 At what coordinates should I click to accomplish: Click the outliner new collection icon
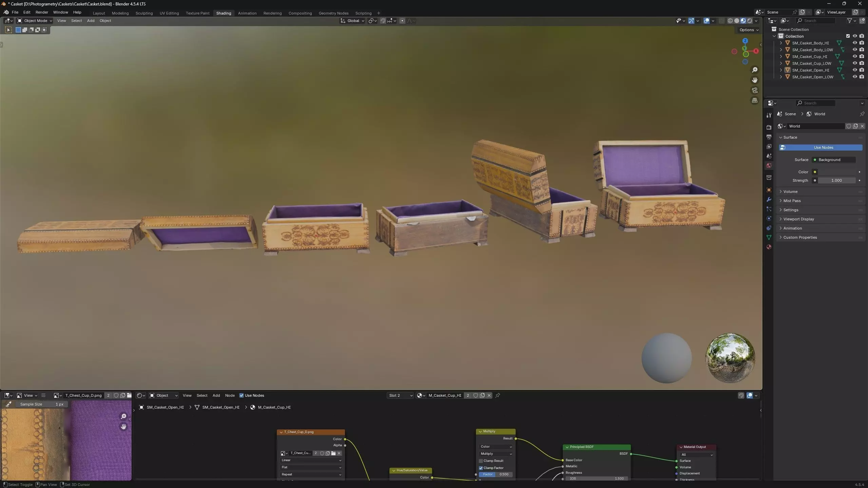[x=862, y=21]
